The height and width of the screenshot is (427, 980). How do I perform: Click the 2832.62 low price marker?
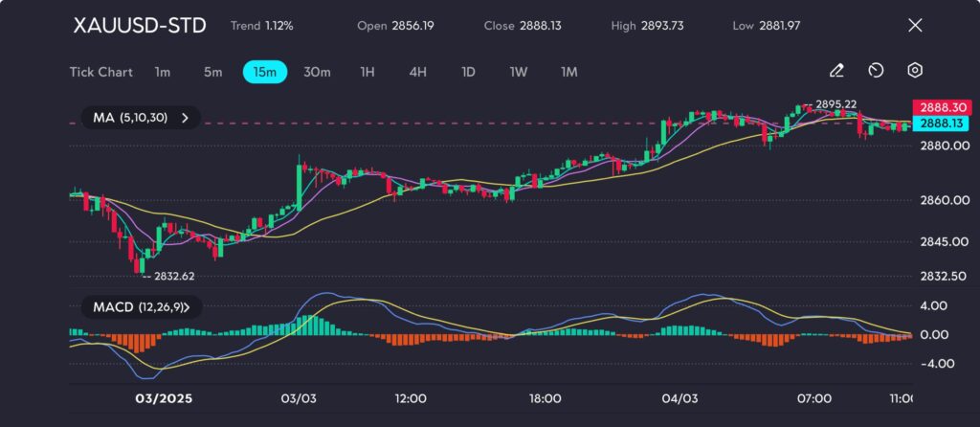coord(173,276)
